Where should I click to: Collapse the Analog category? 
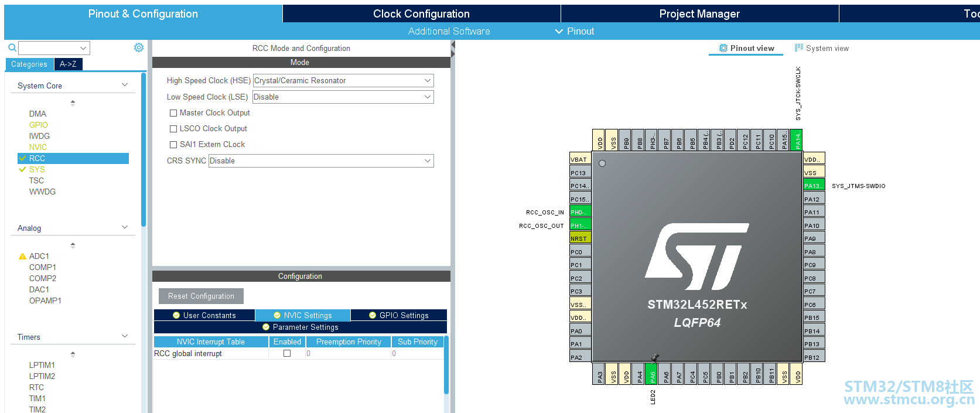click(x=125, y=227)
